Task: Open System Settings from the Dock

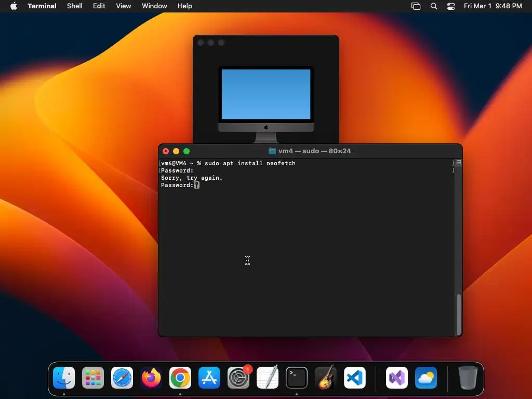Action: point(238,377)
